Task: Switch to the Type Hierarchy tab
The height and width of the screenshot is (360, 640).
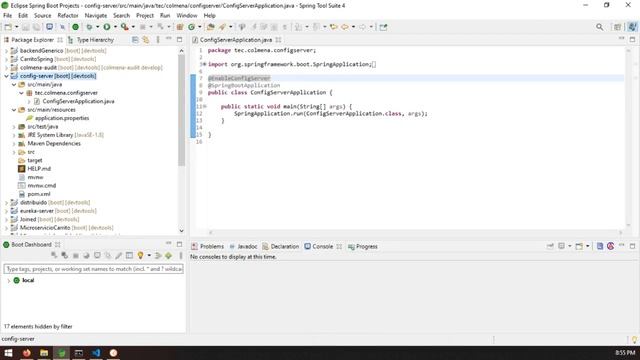Action: pos(91,40)
